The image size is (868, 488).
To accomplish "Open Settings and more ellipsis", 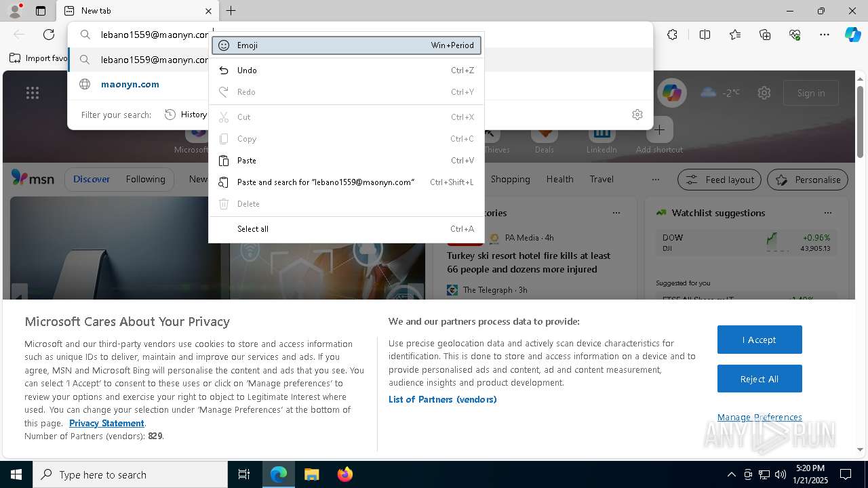I will [x=825, y=35].
